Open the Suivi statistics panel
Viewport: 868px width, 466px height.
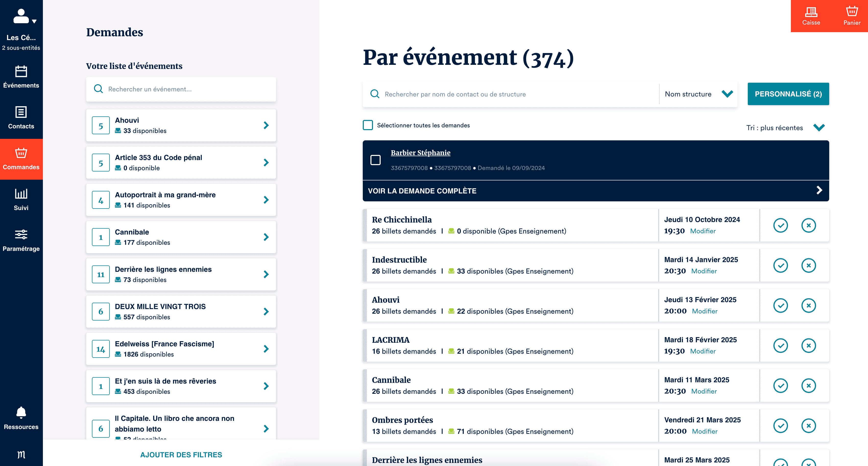click(x=21, y=199)
